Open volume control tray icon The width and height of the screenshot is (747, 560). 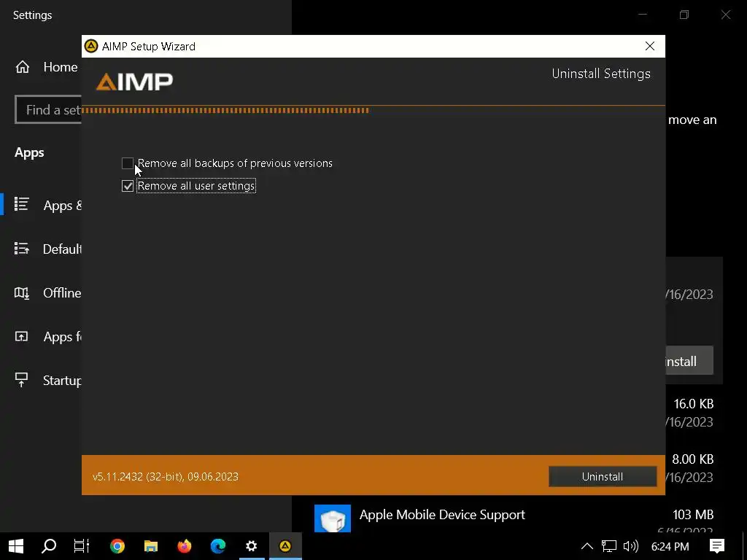coord(631,546)
